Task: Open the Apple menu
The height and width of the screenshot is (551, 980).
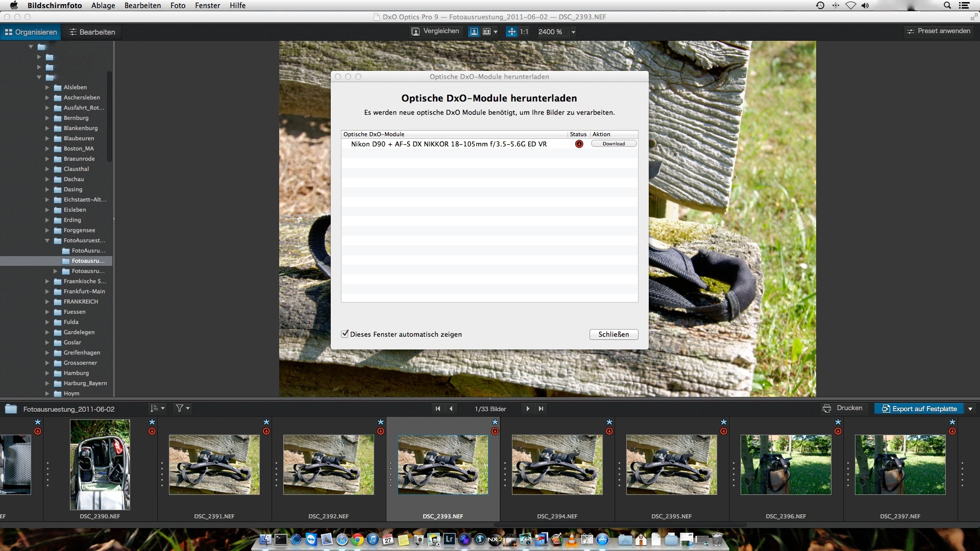Action: point(14,5)
